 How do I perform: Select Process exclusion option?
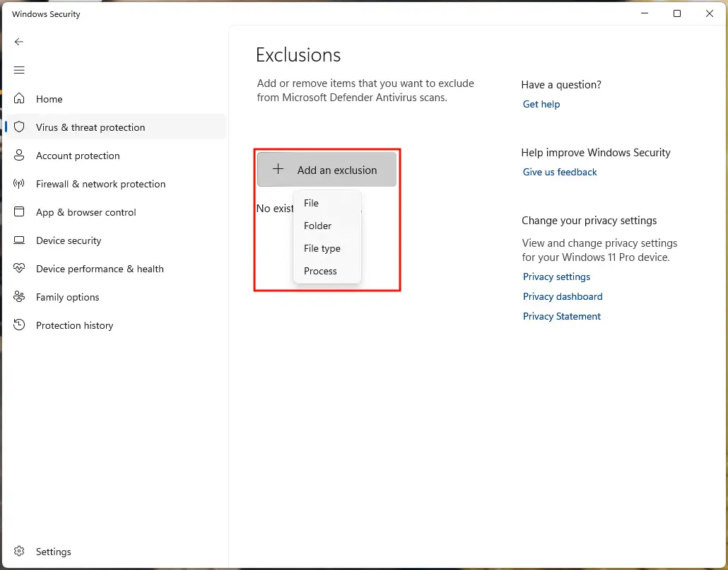320,271
